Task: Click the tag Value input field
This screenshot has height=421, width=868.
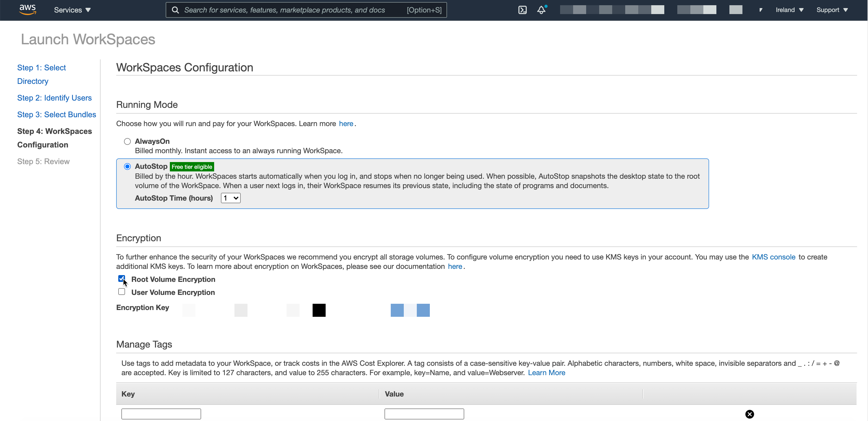Action: [x=424, y=414]
